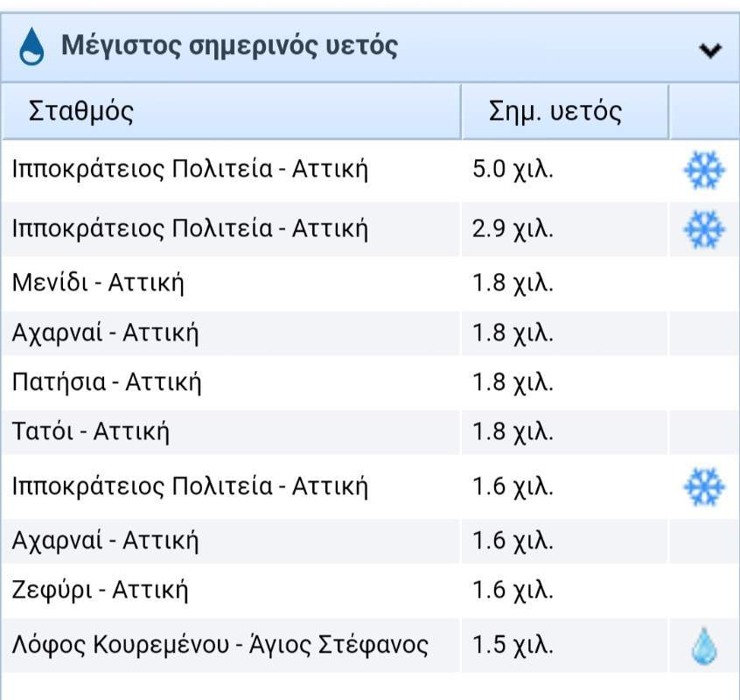Sort by the Σταθμός column header

point(81,111)
